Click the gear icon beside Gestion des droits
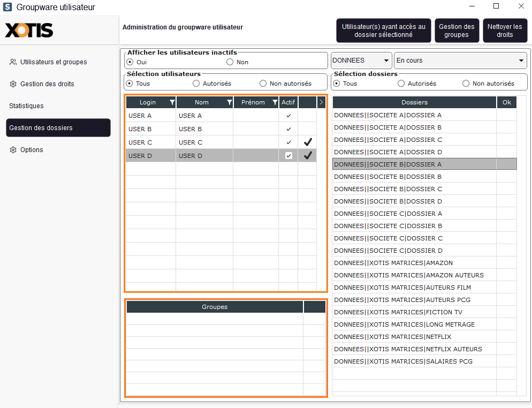This screenshot has height=408, width=532. (13, 84)
